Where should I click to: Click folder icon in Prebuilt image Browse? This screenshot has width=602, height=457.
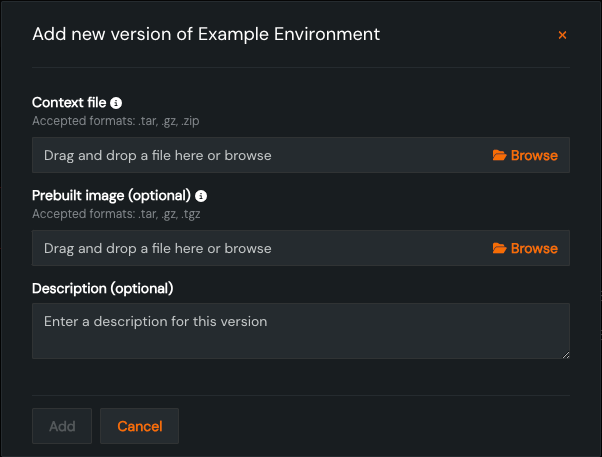pyautogui.click(x=499, y=248)
